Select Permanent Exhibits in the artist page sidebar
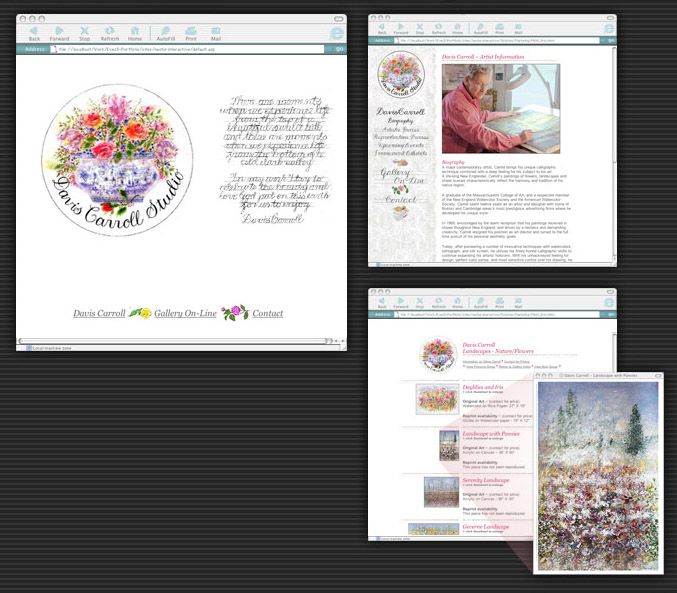The height and width of the screenshot is (593, 677). [x=401, y=153]
